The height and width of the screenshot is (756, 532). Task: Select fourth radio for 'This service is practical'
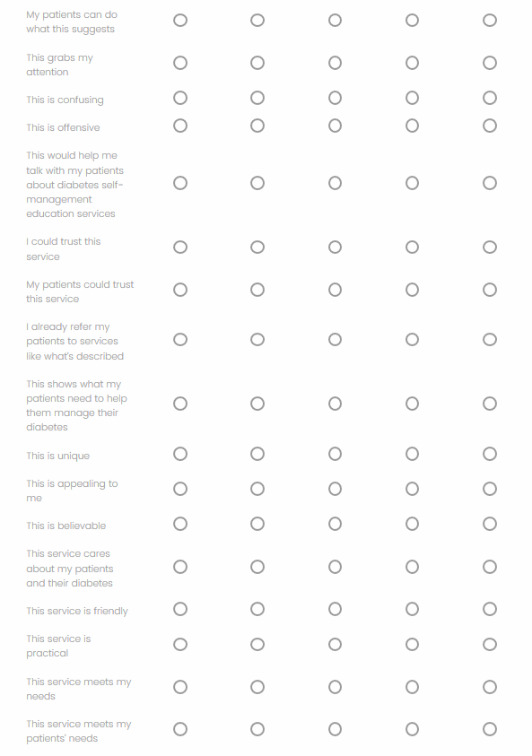click(x=412, y=644)
